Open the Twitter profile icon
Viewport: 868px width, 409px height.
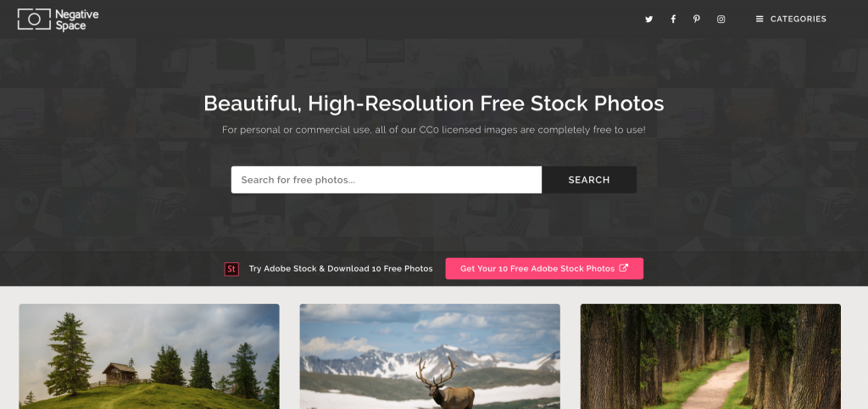coord(648,19)
